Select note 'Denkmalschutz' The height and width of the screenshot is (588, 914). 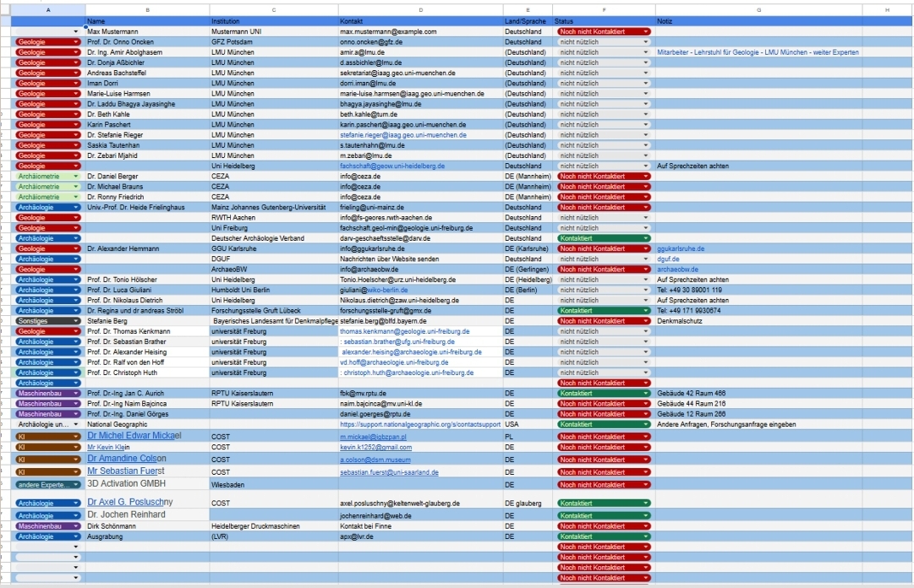click(x=759, y=321)
